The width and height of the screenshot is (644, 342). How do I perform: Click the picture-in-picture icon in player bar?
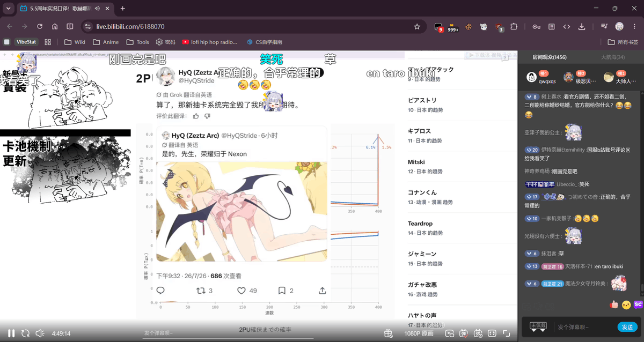(449, 333)
